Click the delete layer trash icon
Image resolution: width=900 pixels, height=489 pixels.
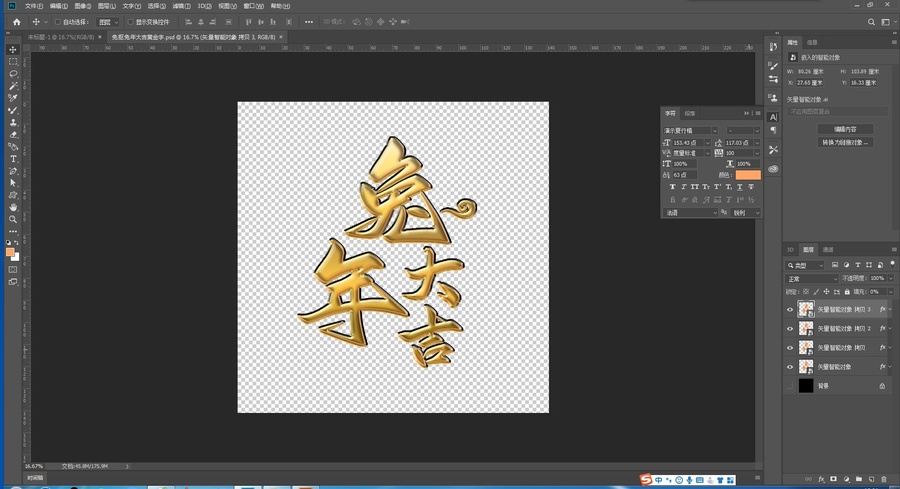[884, 479]
